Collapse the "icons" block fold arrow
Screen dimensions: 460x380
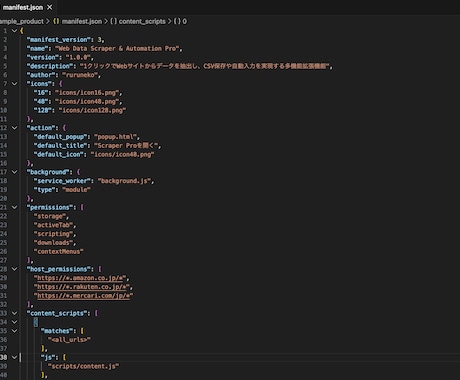point(14,84)
